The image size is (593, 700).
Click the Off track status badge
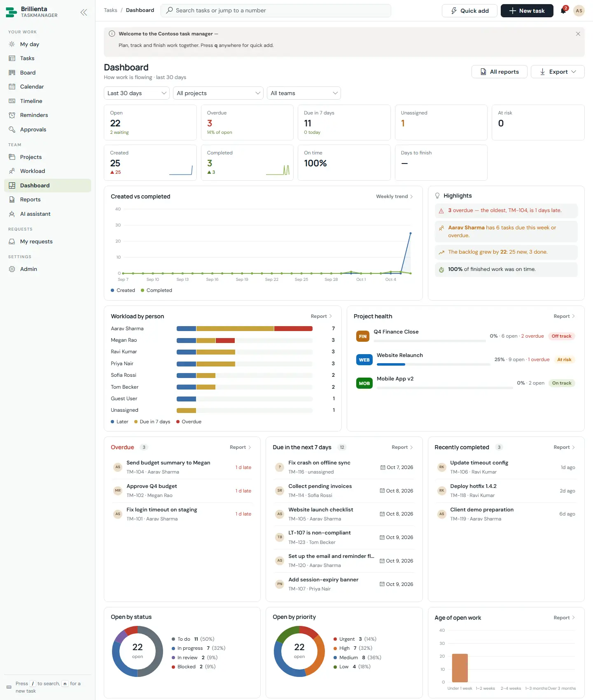pos(561,336)
